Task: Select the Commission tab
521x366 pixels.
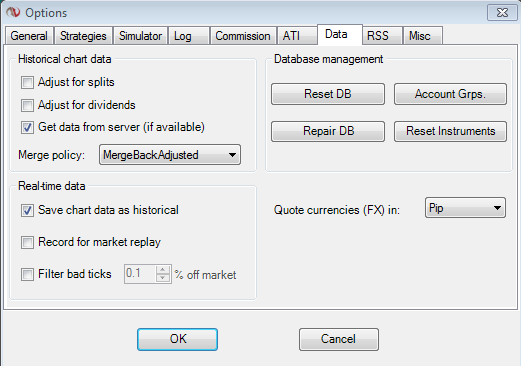Action: coord(243,36)
